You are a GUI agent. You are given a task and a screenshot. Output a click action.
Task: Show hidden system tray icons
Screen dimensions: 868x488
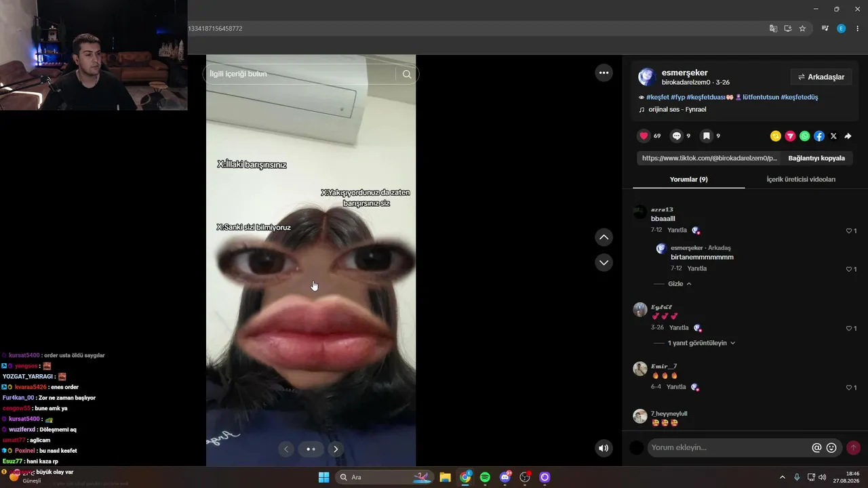click(x=782, y=477)
